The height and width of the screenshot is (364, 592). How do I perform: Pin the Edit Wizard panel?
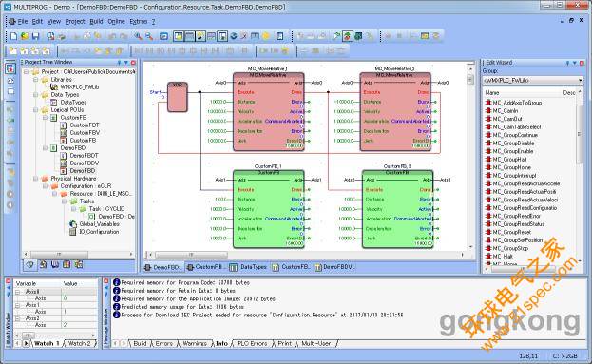[x=567, y=63]
